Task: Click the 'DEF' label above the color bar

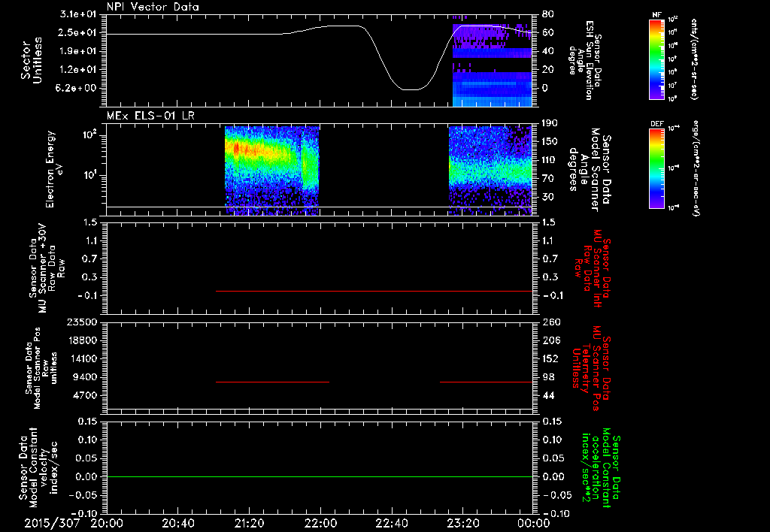Action: tap(657, 124)
